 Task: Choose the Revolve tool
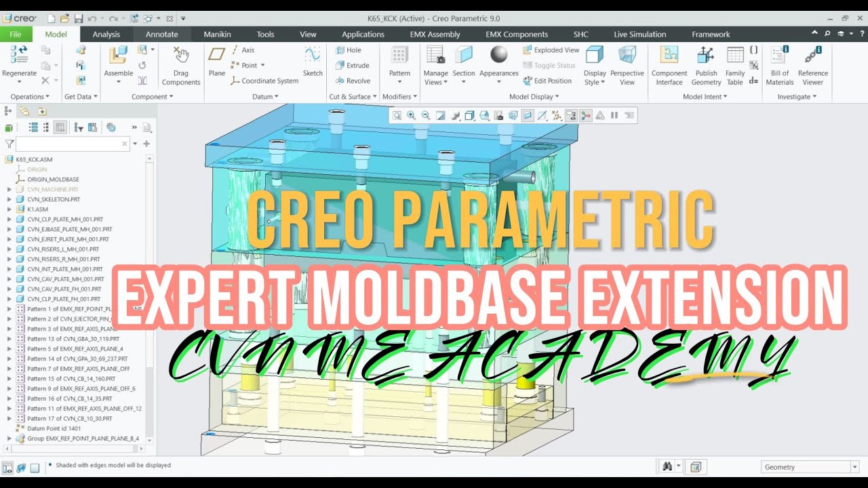(x=353, y=81)
